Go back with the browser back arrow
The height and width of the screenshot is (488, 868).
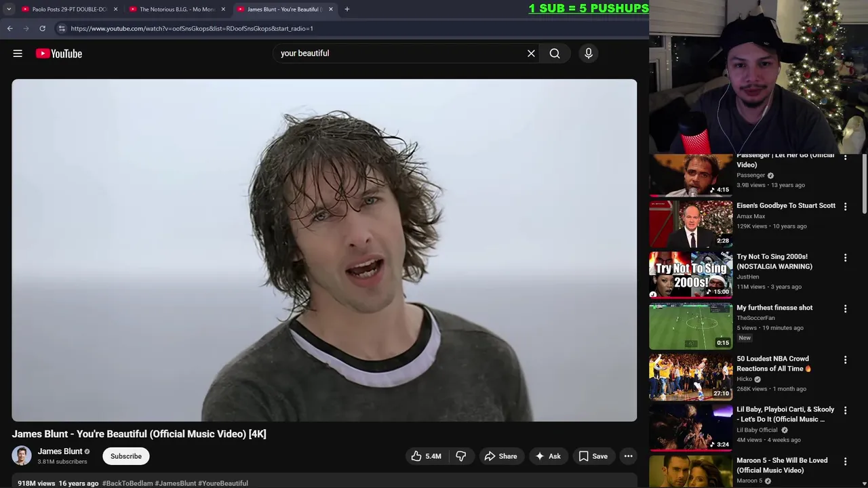click(9, 28)
